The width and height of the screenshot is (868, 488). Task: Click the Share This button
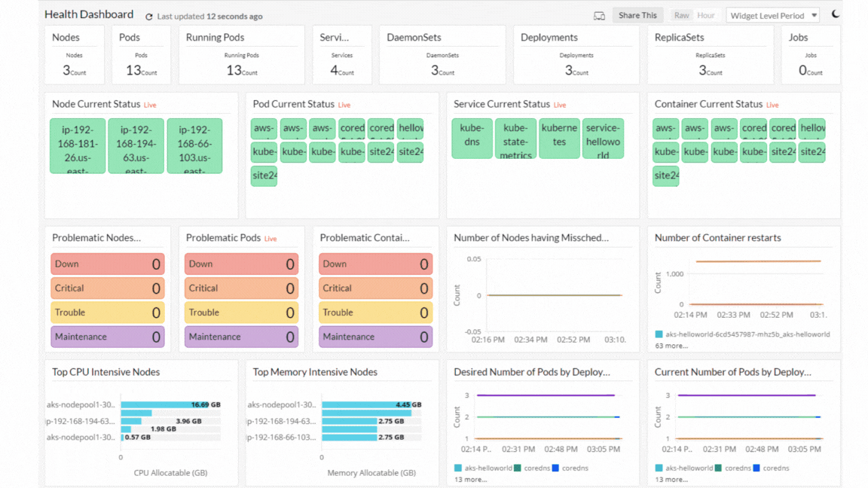[637, 16]
